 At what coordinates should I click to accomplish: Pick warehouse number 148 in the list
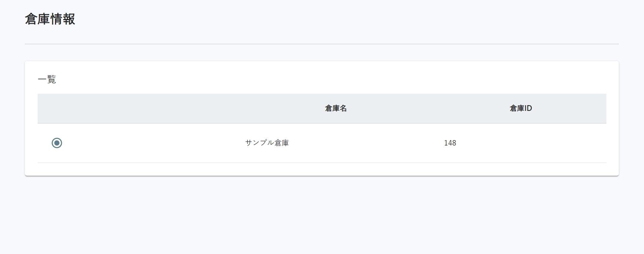pos(450,143)
